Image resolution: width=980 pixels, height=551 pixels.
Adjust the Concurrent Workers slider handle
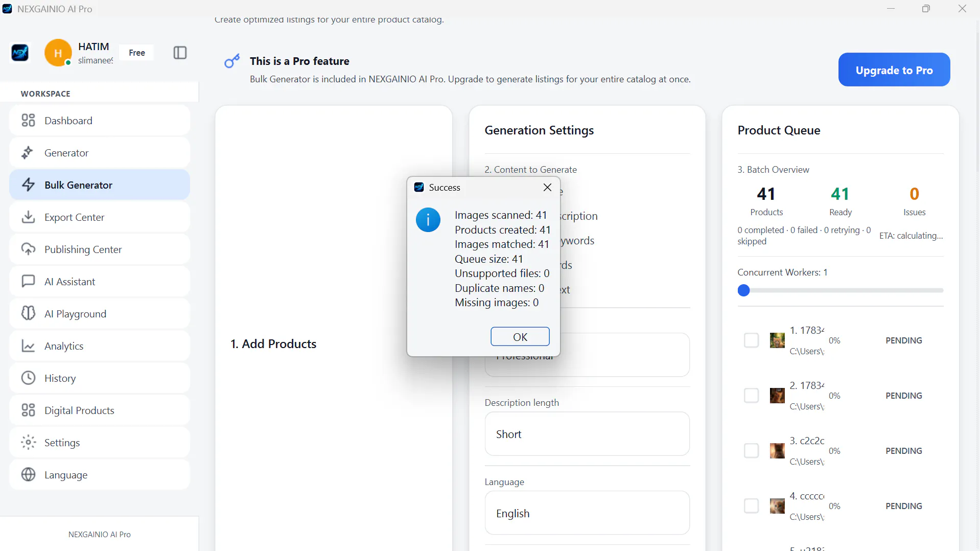point(744,290)
